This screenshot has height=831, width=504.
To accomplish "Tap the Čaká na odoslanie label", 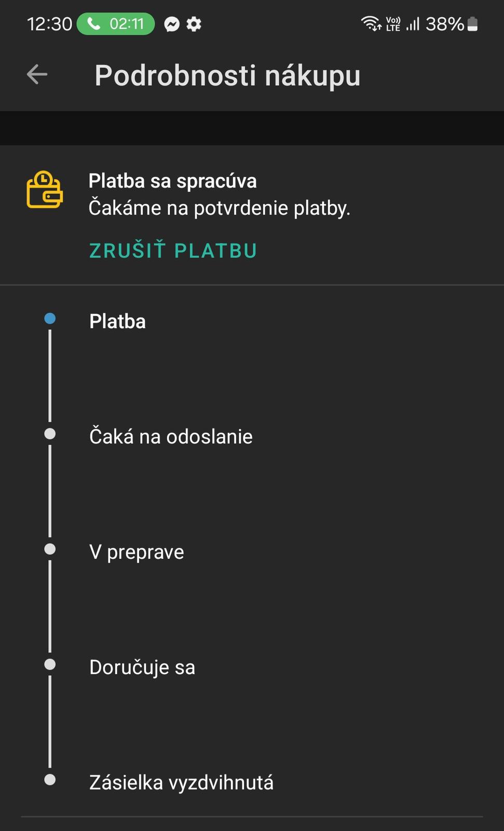I will tap(171, 437).
